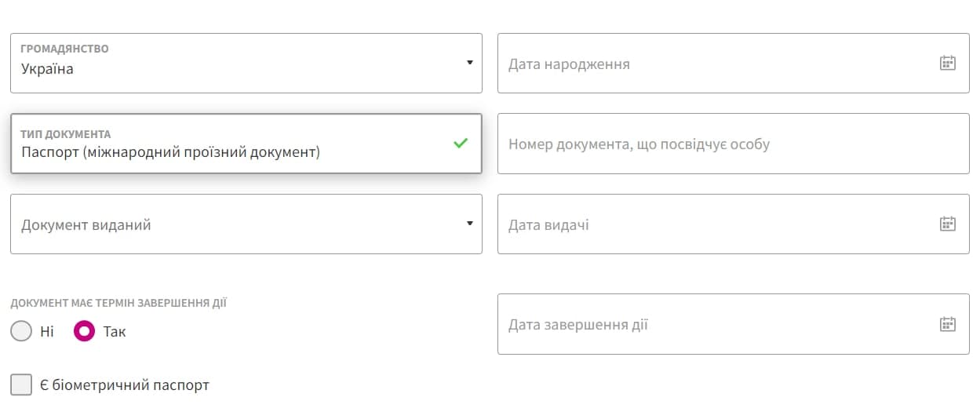Focus the Дата народження input field

pos(706,64)
